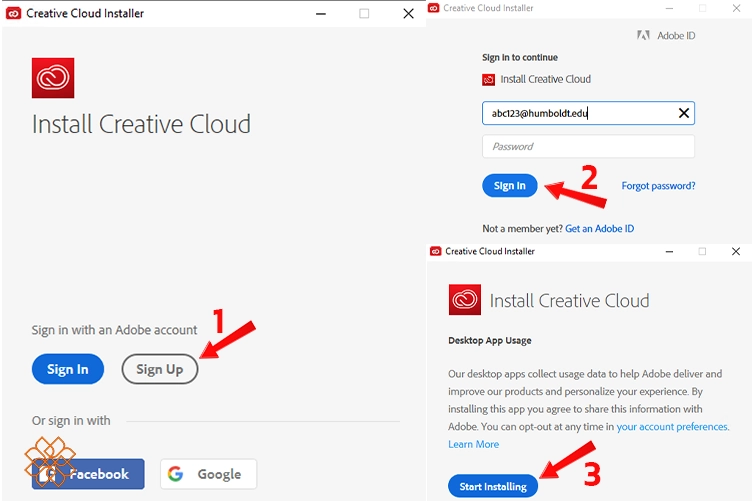
Task: Click the small Install Creative Cloud icon in sign-in window
Action: point(488,80)
